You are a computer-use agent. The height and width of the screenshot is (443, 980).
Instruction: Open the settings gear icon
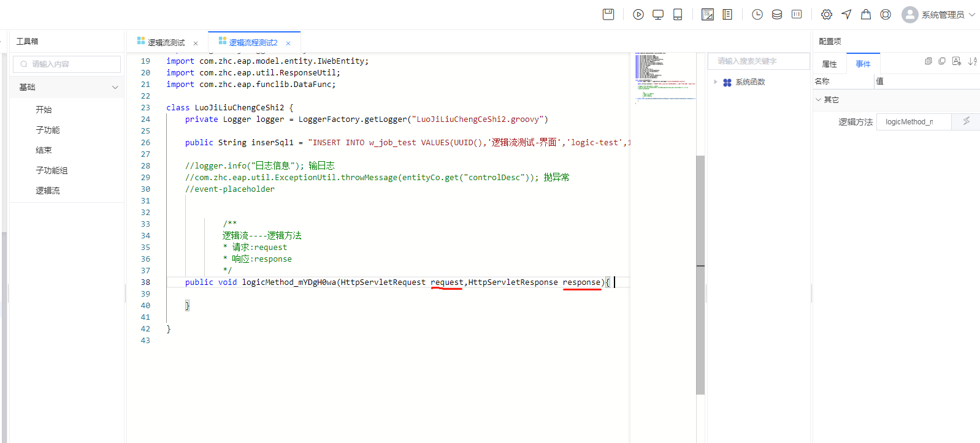827,15
